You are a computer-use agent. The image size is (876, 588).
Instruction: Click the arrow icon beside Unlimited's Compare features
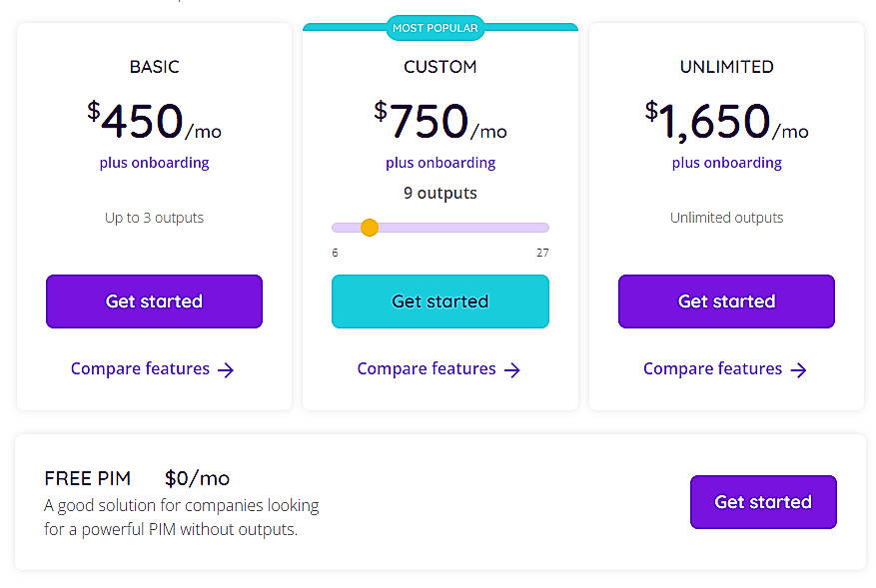(x=799, y=370)
